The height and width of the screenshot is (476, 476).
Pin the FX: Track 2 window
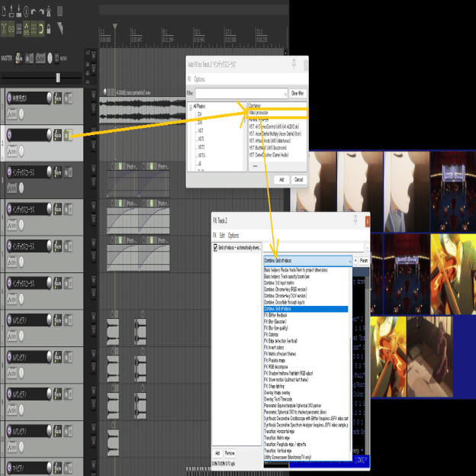(x=355, y=220)
